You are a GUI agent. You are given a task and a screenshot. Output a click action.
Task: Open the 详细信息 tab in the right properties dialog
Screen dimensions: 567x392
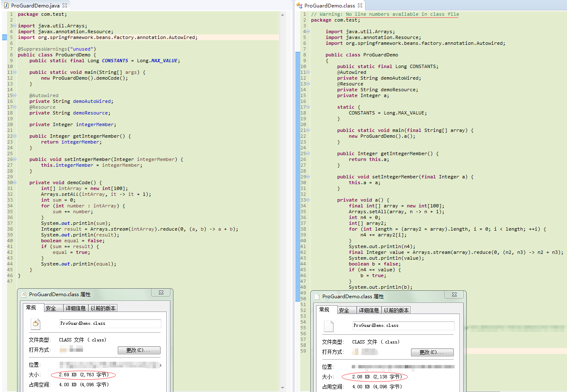pyautogui.click(x=369, y=310)
